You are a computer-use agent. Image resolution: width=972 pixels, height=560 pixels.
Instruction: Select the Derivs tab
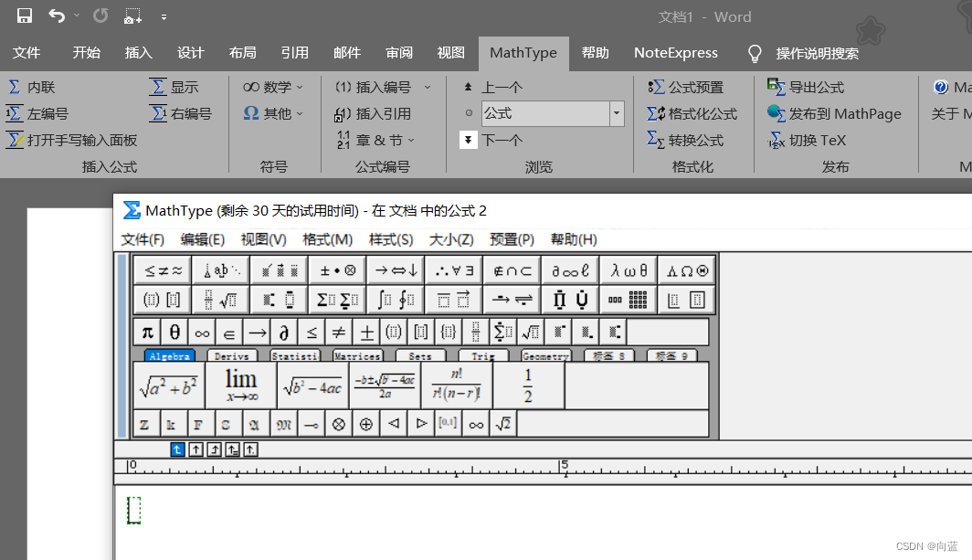pos(232,356)
